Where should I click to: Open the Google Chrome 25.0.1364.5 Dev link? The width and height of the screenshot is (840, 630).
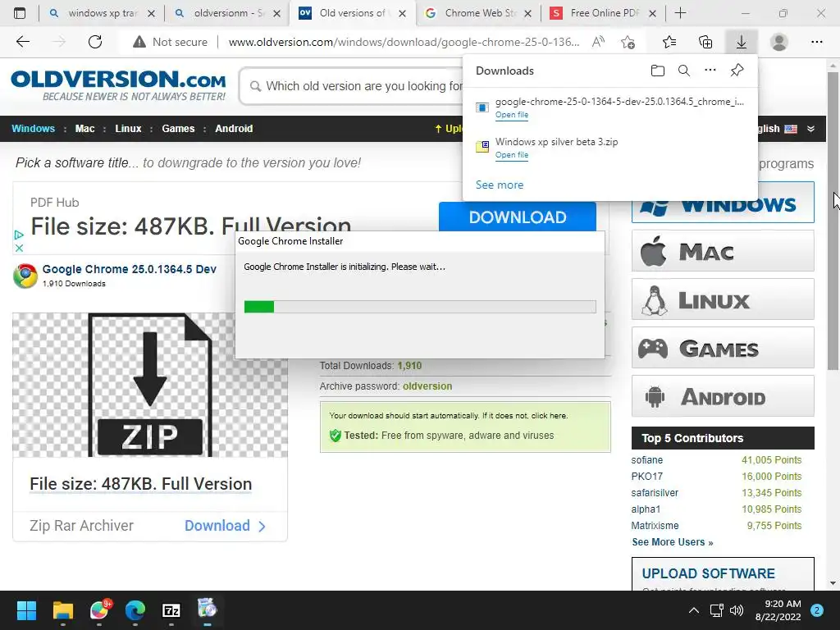(x=129, y=269)
